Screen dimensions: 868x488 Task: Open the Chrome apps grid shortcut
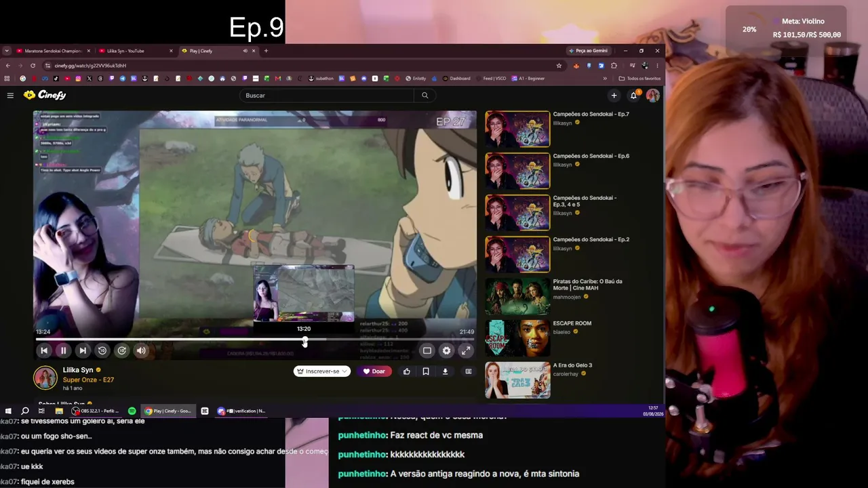click(x=7, y=79)
